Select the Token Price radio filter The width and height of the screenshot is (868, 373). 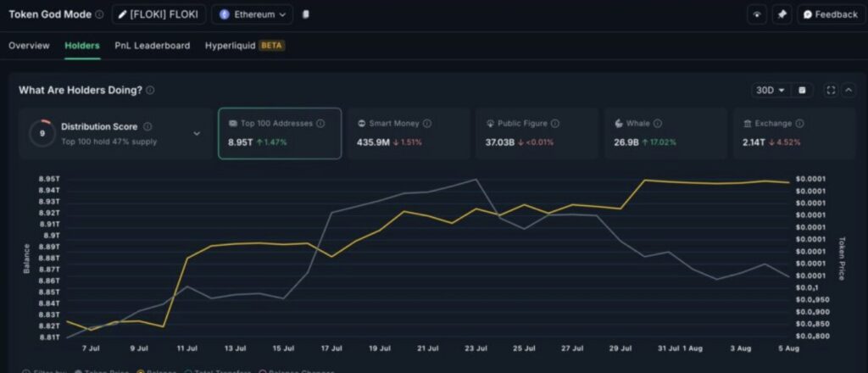point(78,371)
